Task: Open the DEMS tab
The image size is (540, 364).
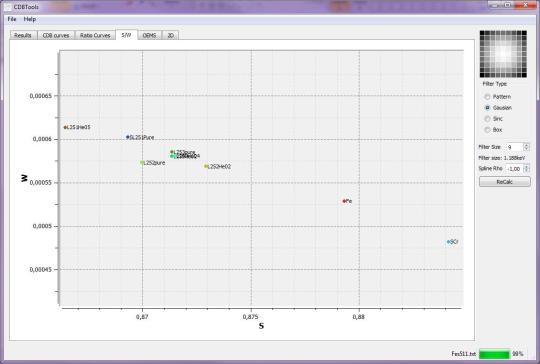Action: tap(149, 35)
